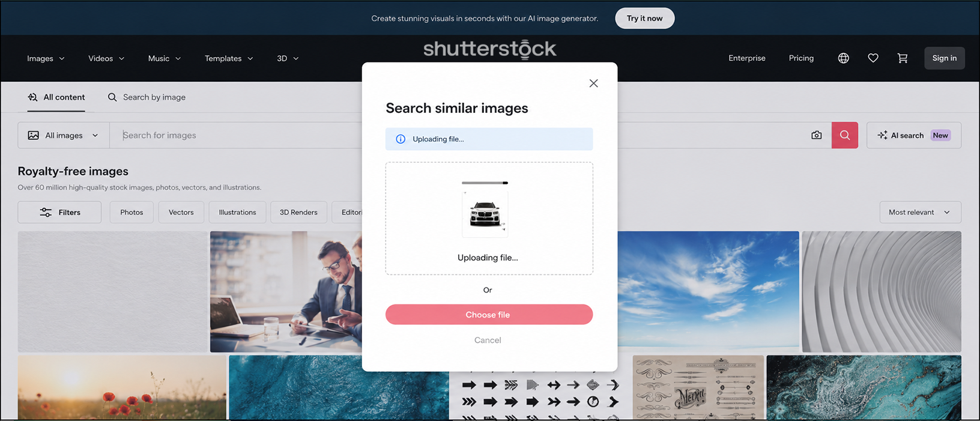This screenshot has width=980, height=421.
Task: Expand the All images dropdown
Action: pyautogui.click(x=64, y=135)
